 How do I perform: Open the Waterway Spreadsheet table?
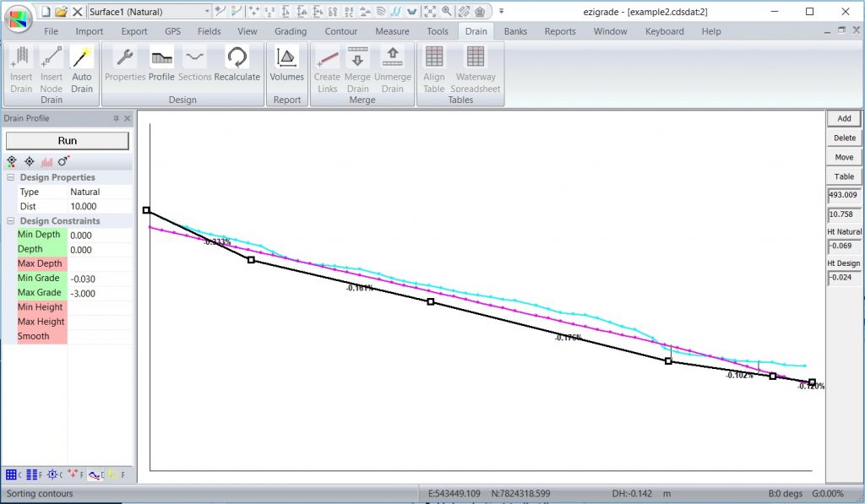coord(475,68)
